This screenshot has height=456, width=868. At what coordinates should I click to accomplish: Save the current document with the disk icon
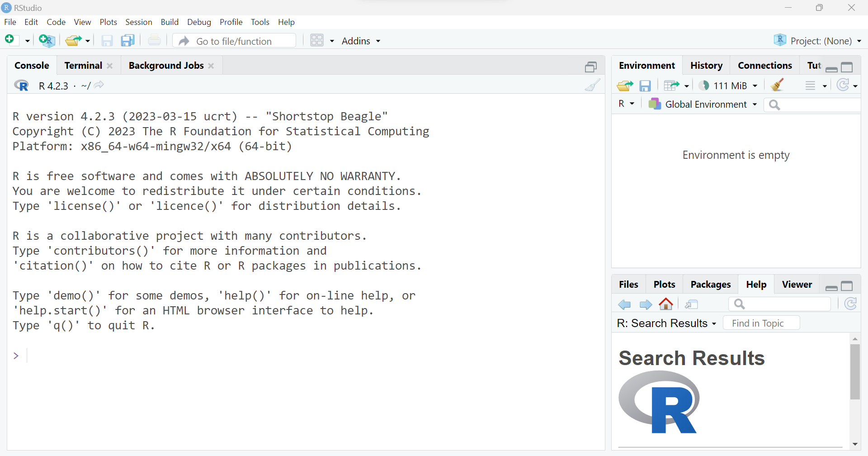tap(107, 40)
